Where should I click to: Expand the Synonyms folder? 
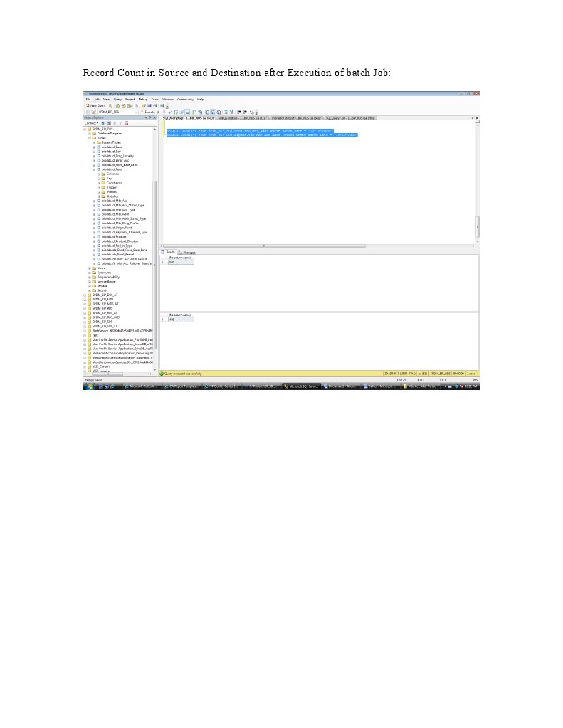coord(90,273)
